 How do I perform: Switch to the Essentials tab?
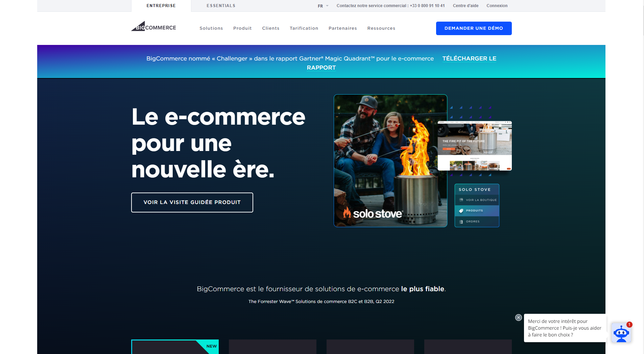[x=221, y=6]
